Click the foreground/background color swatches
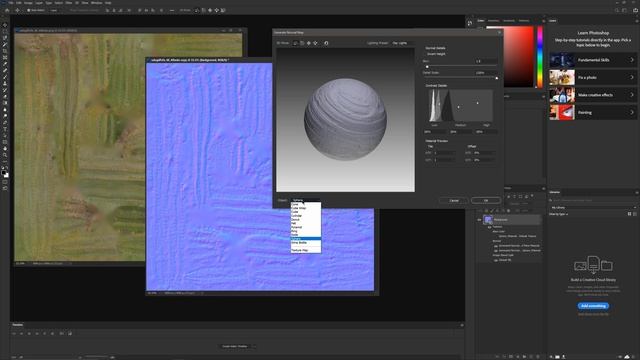Viewport: 640px width, 360px height. (x=5, y=173)
